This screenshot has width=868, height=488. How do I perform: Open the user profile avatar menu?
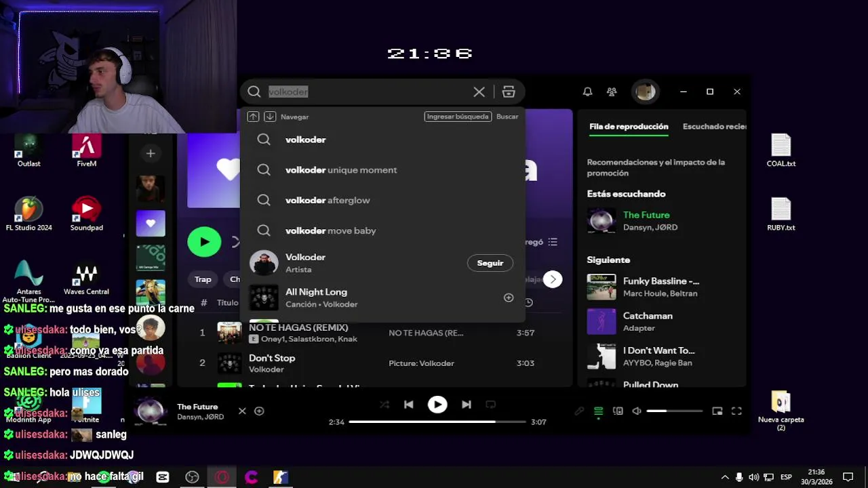[x=645, y=91]
